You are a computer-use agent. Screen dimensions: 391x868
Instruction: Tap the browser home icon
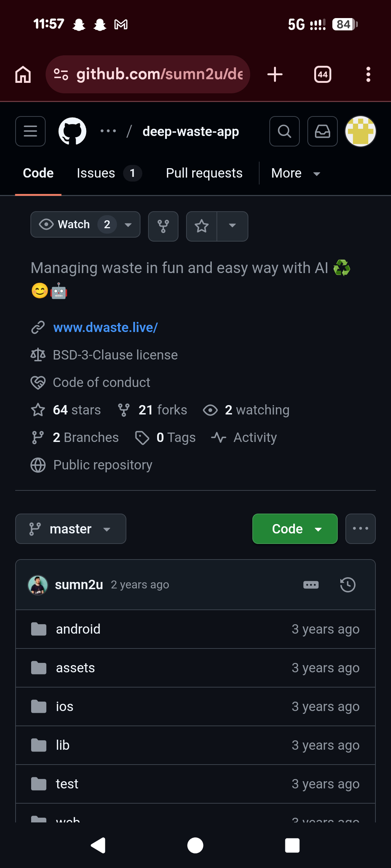[x=23, y=75]
